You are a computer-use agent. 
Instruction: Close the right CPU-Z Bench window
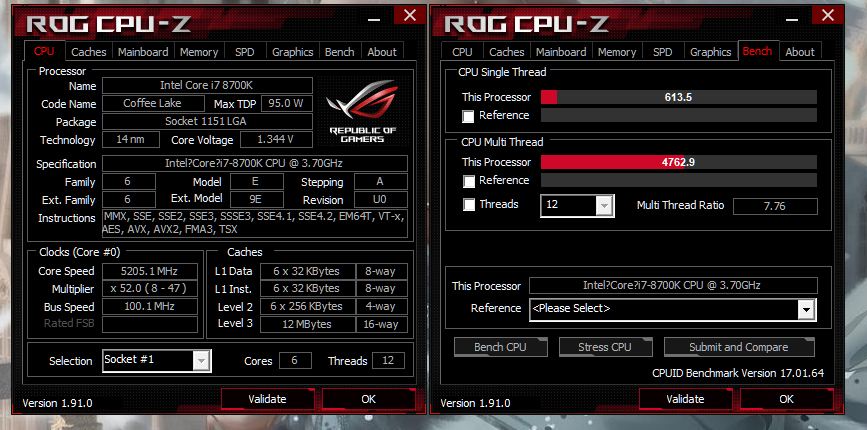(x=828, y=15)
